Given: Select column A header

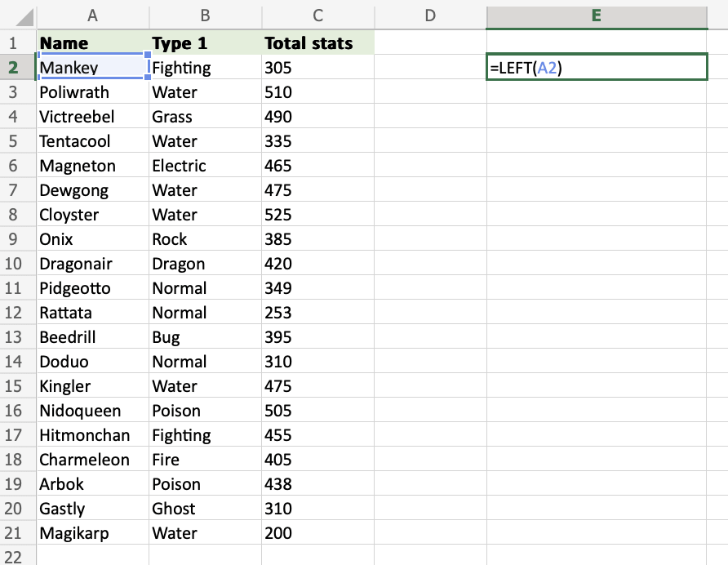Looking at the screenshot, I should click(x=92, y=16).
